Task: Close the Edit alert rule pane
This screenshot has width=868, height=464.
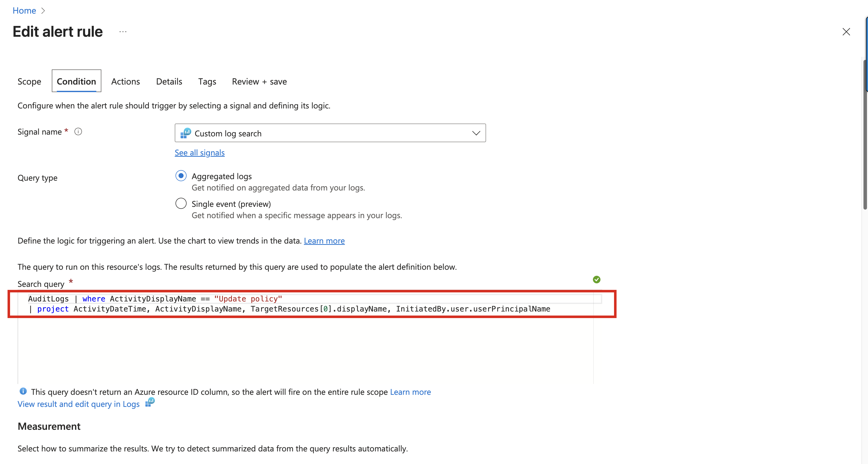Action: coord(846,32)
